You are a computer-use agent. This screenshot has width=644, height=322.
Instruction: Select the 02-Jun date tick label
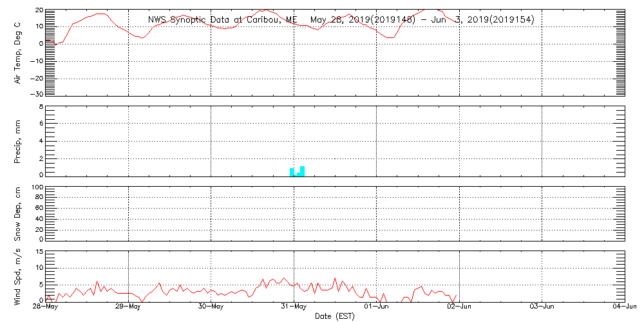459,307
